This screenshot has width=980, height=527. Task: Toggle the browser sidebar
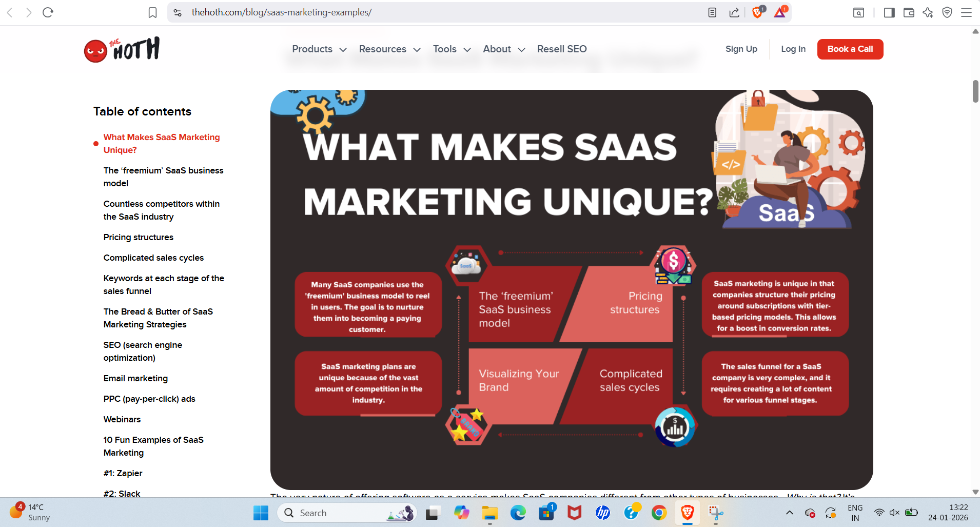tap(889, 12)
